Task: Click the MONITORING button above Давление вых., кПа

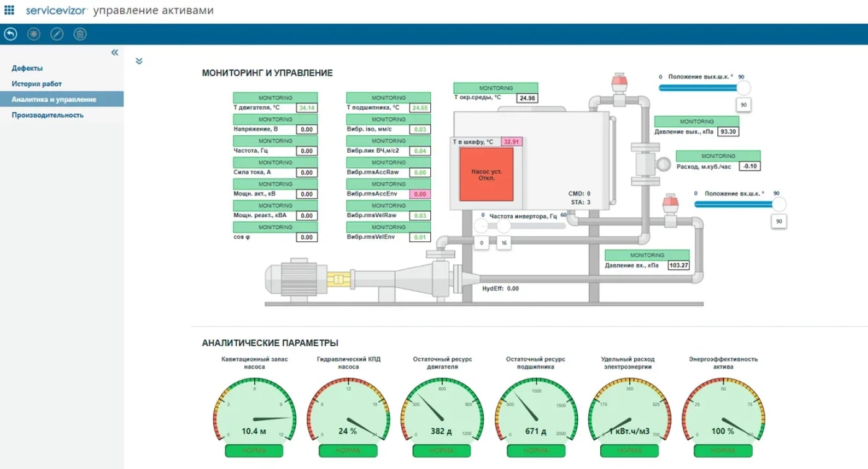Action: click(697, 122)
